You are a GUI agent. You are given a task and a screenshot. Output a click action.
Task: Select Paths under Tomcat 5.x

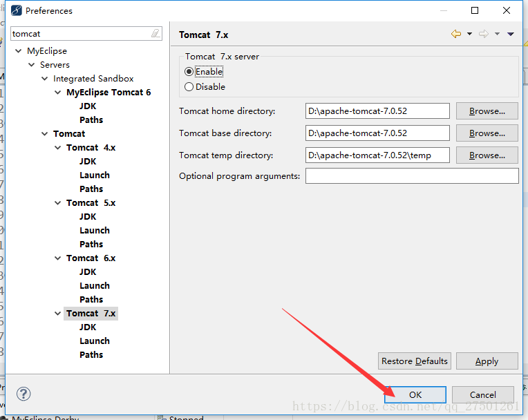pos(91,244)
